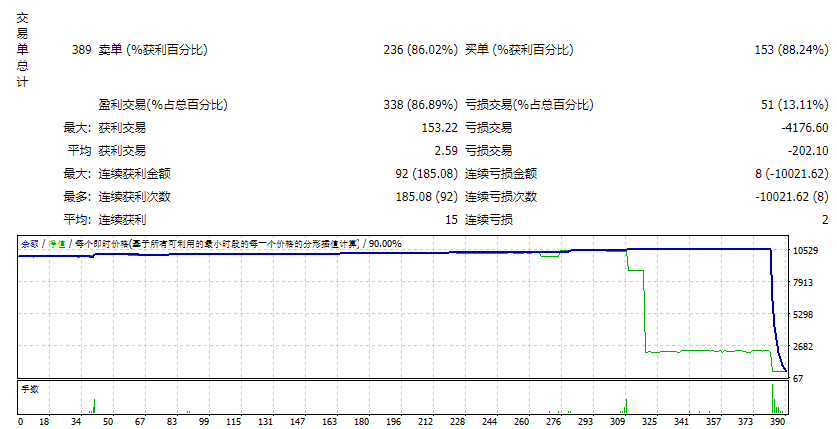Image resolution: width=837 pixels, height=429 pixels.
Task: Click the 净值 legend label in chart
Action: tap(57, 244)
